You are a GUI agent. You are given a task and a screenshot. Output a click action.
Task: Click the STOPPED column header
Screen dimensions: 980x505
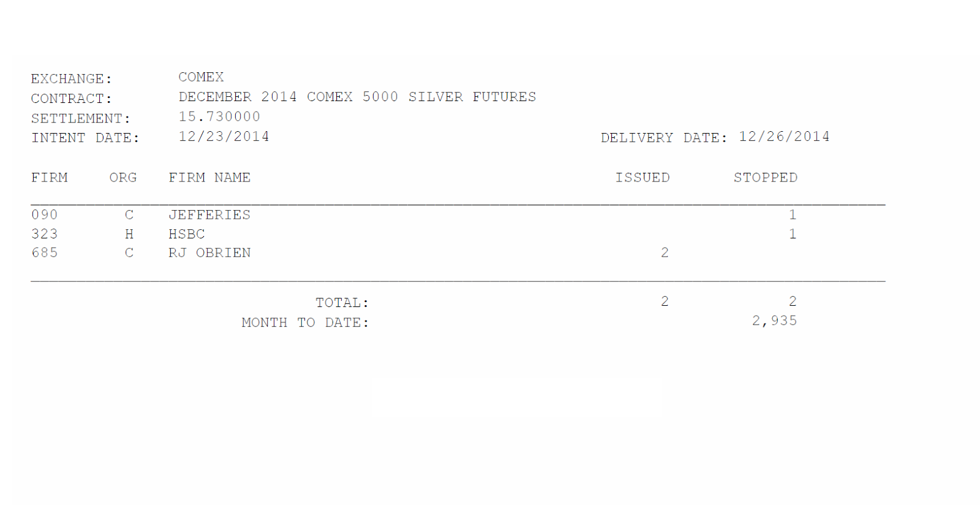(x=766, y=178)
